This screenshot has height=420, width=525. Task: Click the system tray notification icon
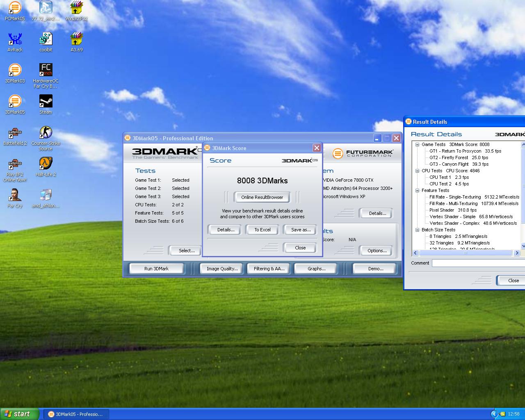click(502, 414)
